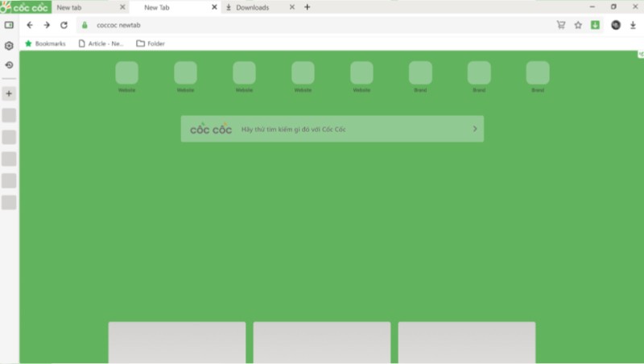Go back with the left arrow
Viewport: 644px width, 364px height.
click(30, 25)
